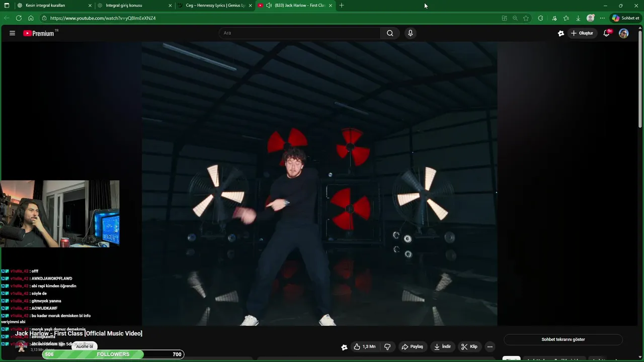Click the Paylaş share button
The image size is (644, 362).
(412, 346)
